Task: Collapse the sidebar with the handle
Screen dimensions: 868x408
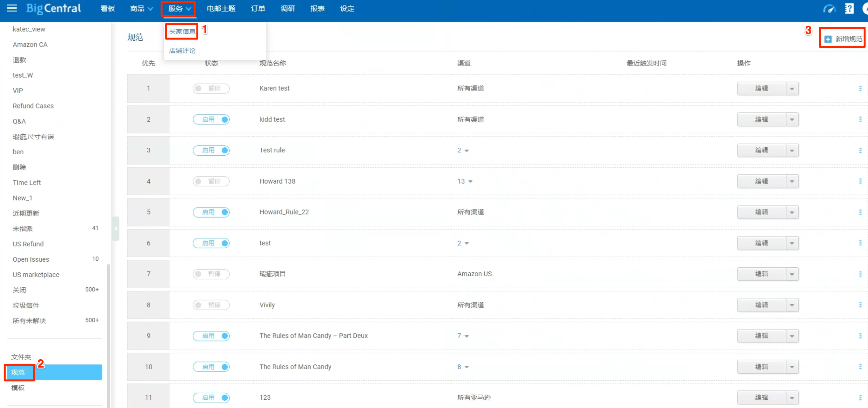Action: click(116, 229)
